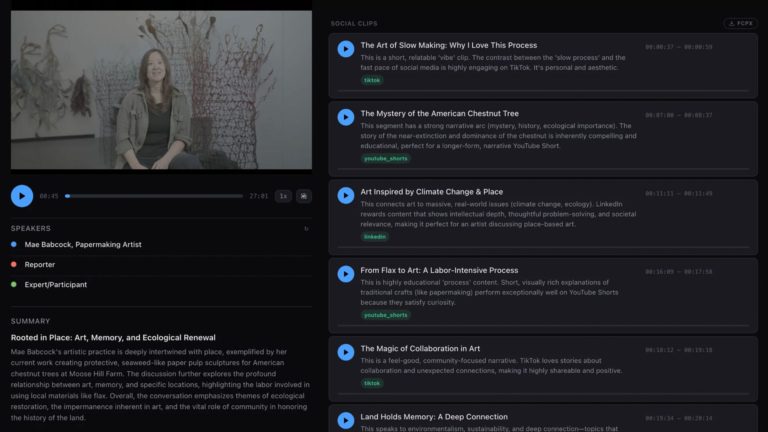The image size is (768, 432).
Task: Open title 'The Art of Slow Making: Why I Love This Process'
Action: tap(449, 45)
